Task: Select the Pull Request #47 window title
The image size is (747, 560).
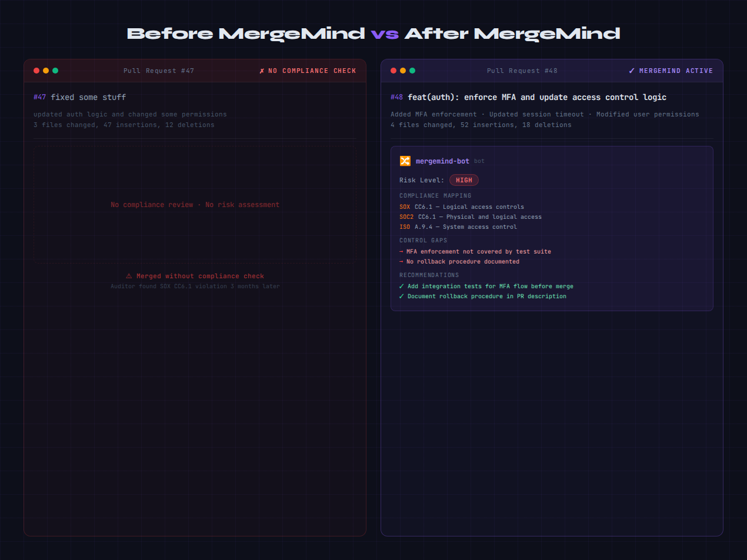Action: [159, 71]
